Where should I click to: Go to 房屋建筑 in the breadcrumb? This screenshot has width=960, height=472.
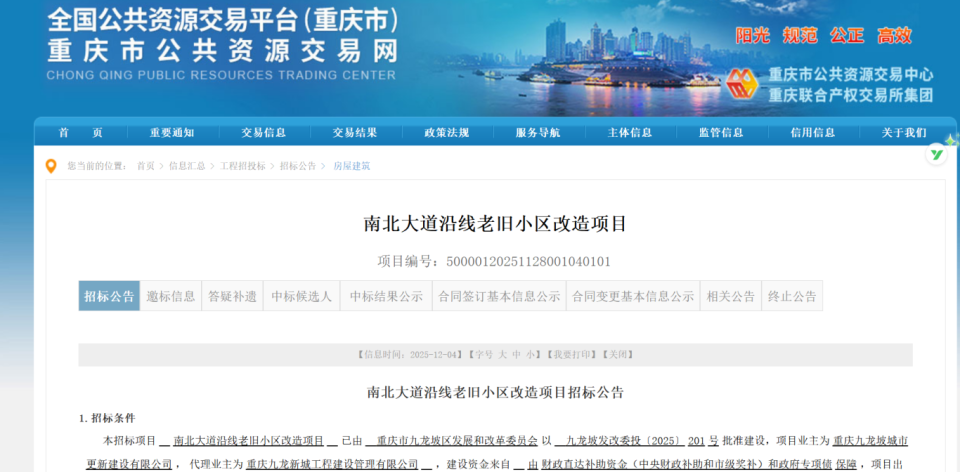tap(351, 166)
